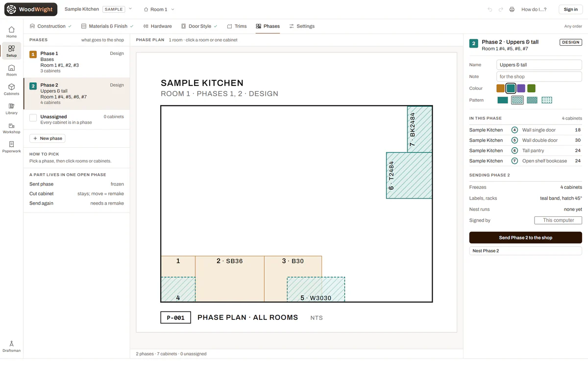Go to the Room sidebar section

pyautogui.click(x=11, y=70)
